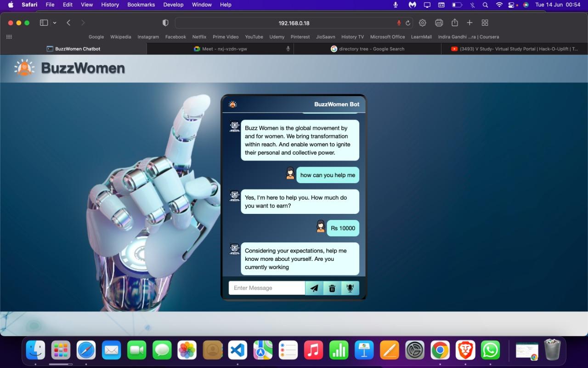The width and height of the screenshot is (588, 368).
Task: Open Wikipedia bookmark in favorites bar
Action: click(120, 37)
